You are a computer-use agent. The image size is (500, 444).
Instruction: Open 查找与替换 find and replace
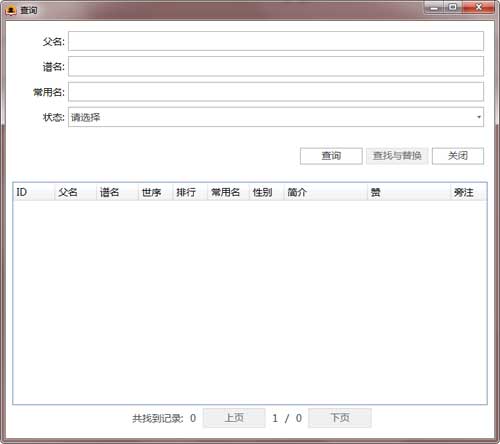[x=397, y=156]
